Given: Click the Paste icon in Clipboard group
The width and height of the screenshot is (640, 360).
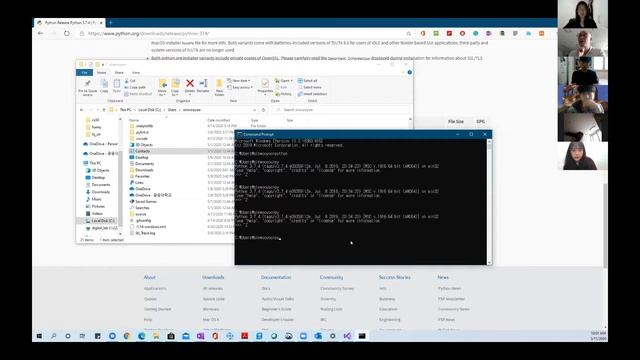Looking at the screenshot, I should 117,84.
